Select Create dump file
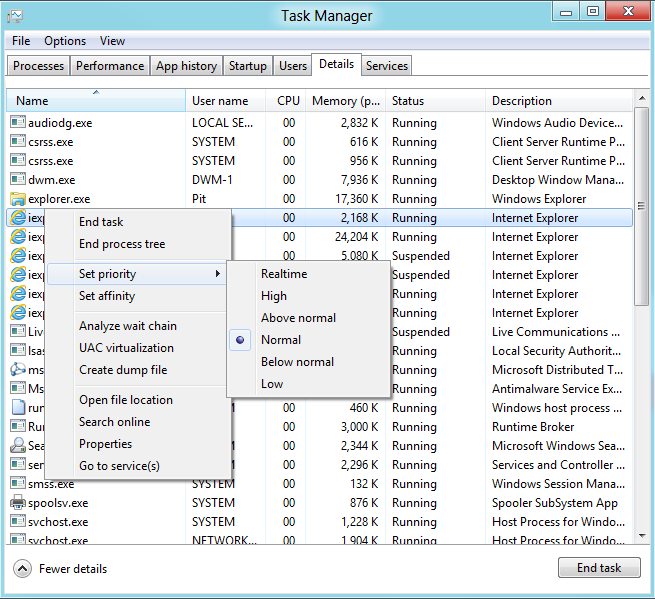 click(x=123, y=370)
